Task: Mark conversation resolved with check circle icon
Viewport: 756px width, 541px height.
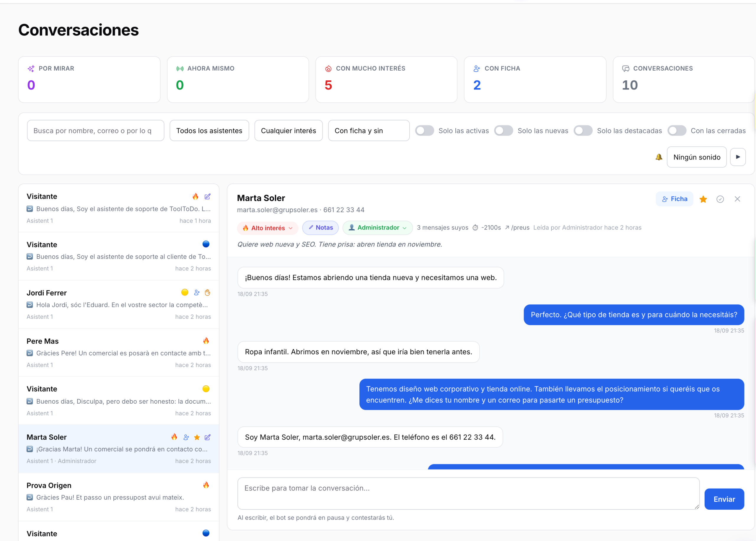Action: click(720, 199)
